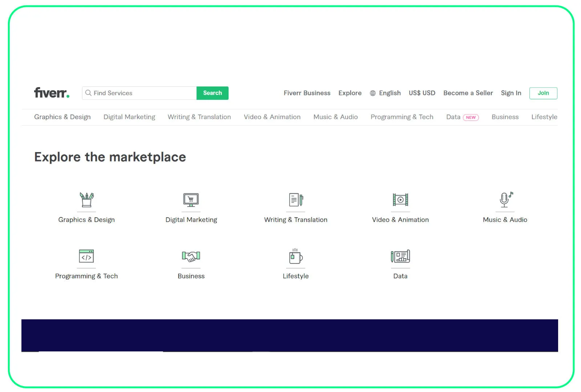Image resolution: width=581 pixels, height=392 pixels.
Task: Change currency via US$ USD selector
Action: point(422,93)
